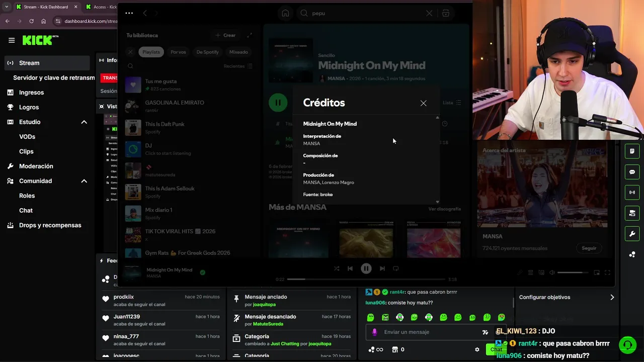Open Spotify queue icon in player bar

click(531, 273)
